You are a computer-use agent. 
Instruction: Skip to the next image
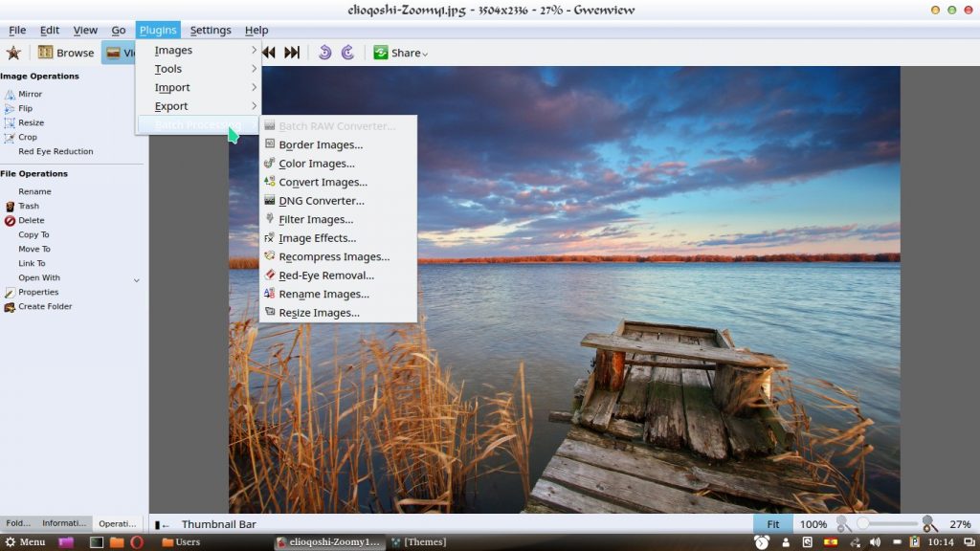click(292, 54)
